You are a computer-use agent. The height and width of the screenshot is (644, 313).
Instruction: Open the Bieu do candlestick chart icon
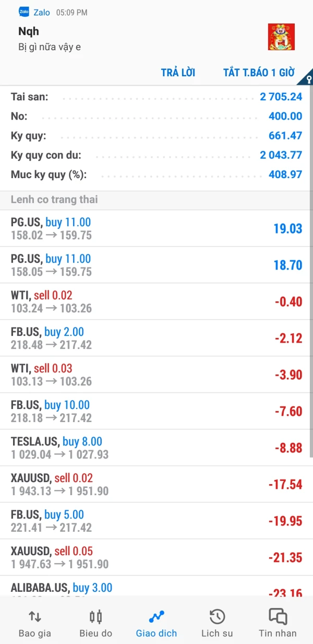(x=95, y=617)
